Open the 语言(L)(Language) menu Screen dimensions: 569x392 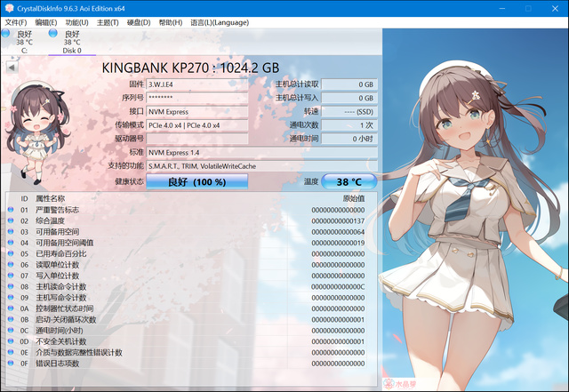[220, 22]
